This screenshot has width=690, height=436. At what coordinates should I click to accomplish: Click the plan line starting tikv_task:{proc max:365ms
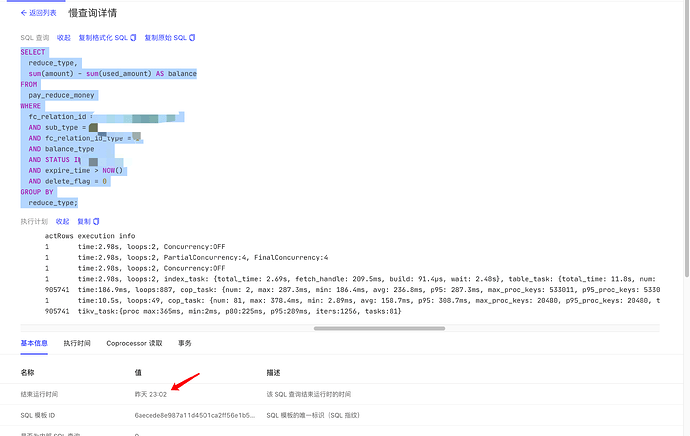[223, 311]
